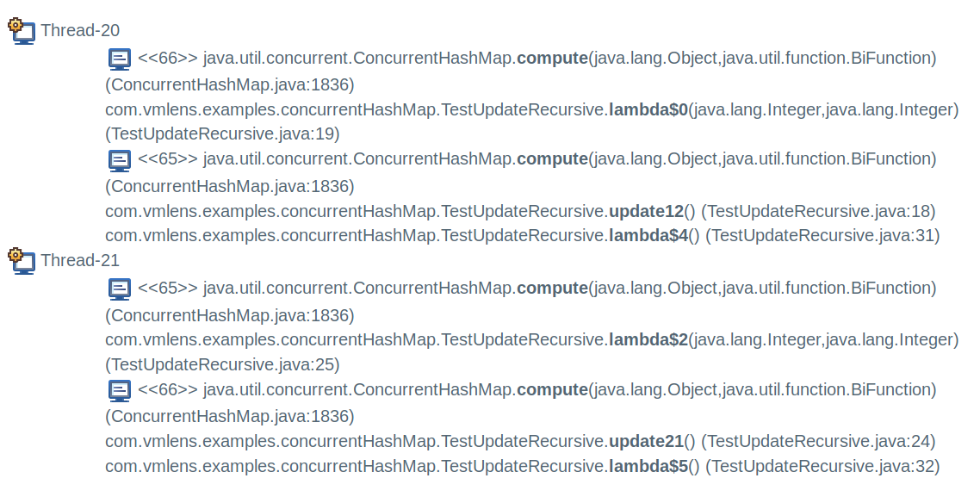Select update12() stack frame line
The height and width of the screenshot is (503, 980).
pos(520,211)
